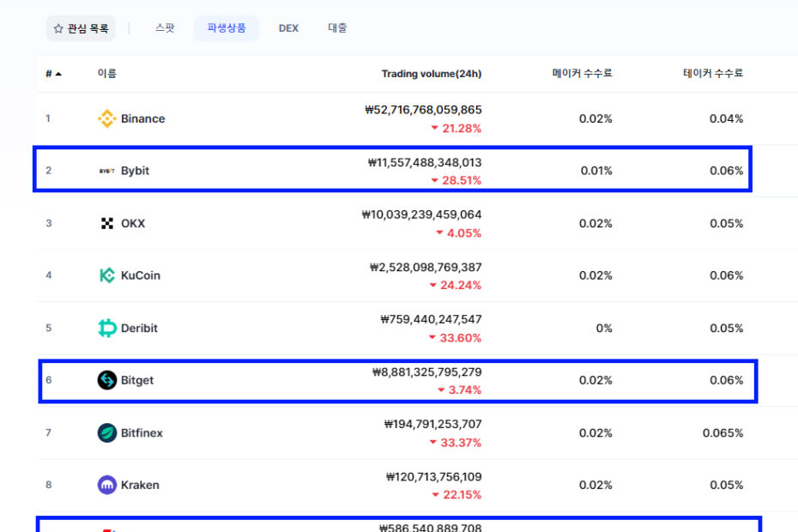Open the Binance exchange link

click(143, 118)
